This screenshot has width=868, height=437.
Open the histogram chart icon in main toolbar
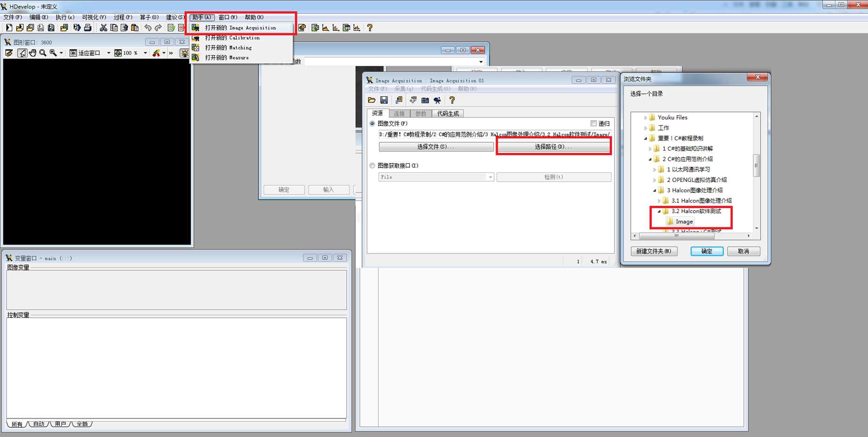pyautogui.click(x=326, y=28)
